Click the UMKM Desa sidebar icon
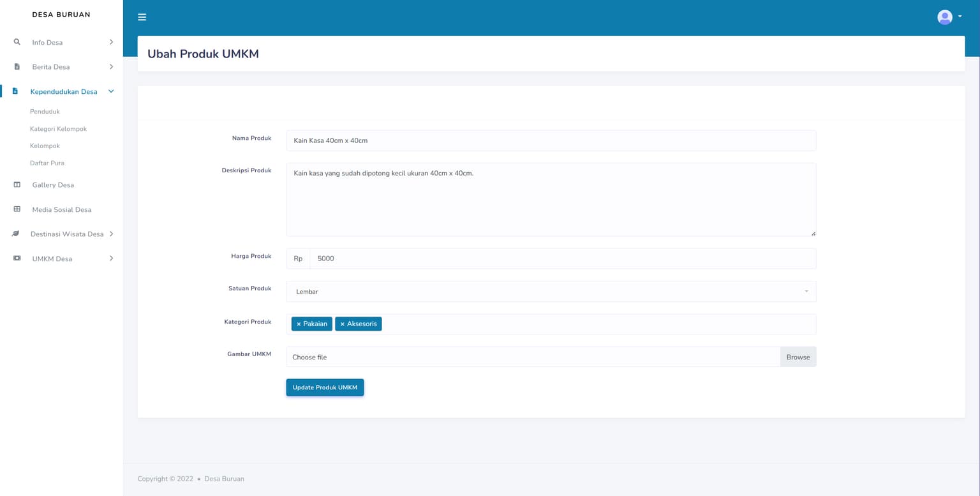The image size is (980, 496). coord(17,259)
